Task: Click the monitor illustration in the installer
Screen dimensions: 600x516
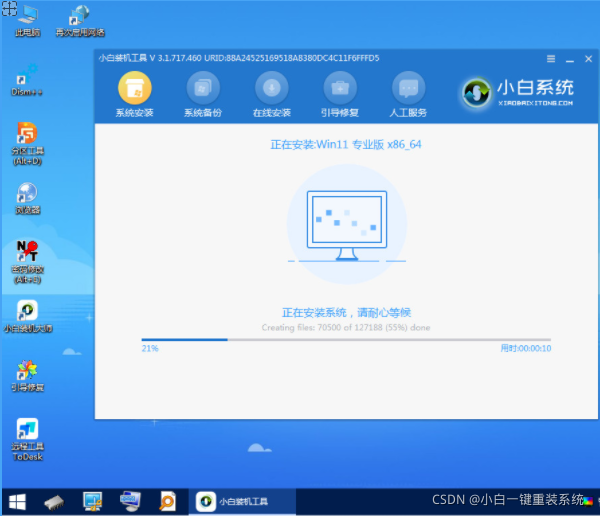Action: tap(347, 225)
